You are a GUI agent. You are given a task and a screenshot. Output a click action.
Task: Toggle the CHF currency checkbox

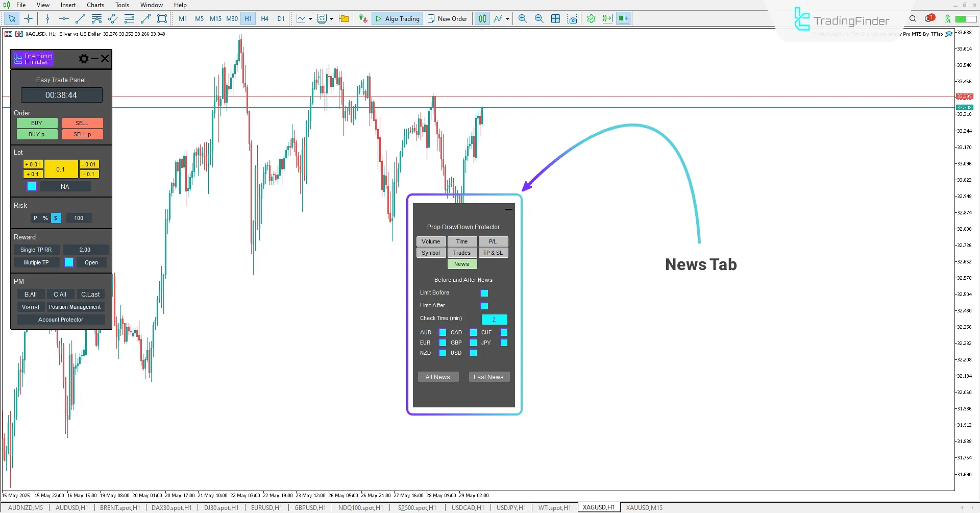pos(504,332)
